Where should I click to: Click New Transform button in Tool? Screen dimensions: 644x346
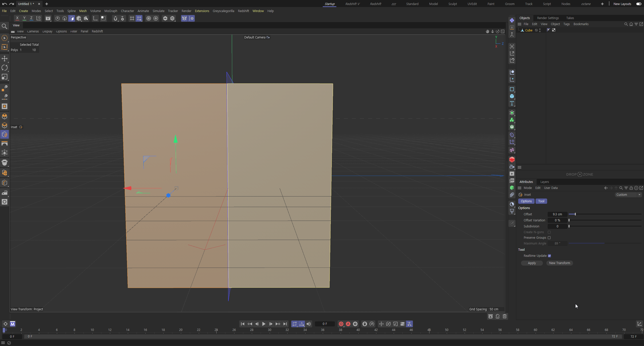click(x=559, y=263)
